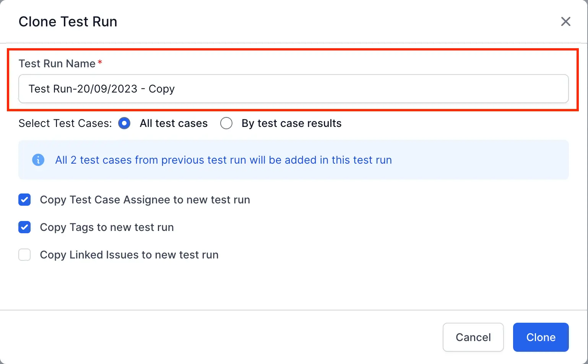
Task: Select the All test cases radio button
Action: [124, 123]
